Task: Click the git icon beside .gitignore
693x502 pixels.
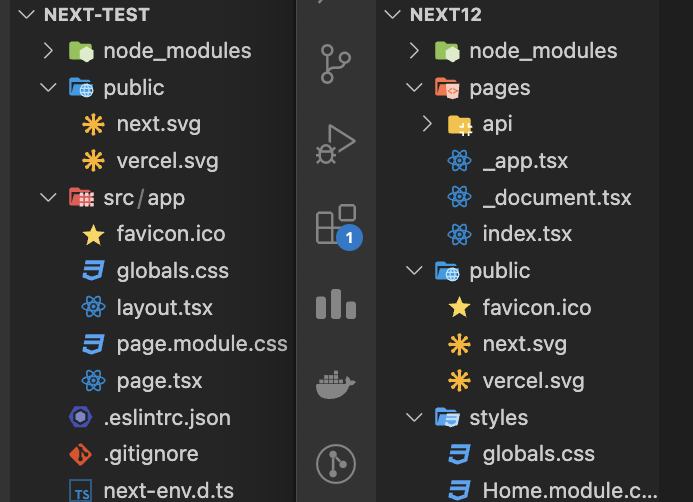Action: [x=80, y=454]
